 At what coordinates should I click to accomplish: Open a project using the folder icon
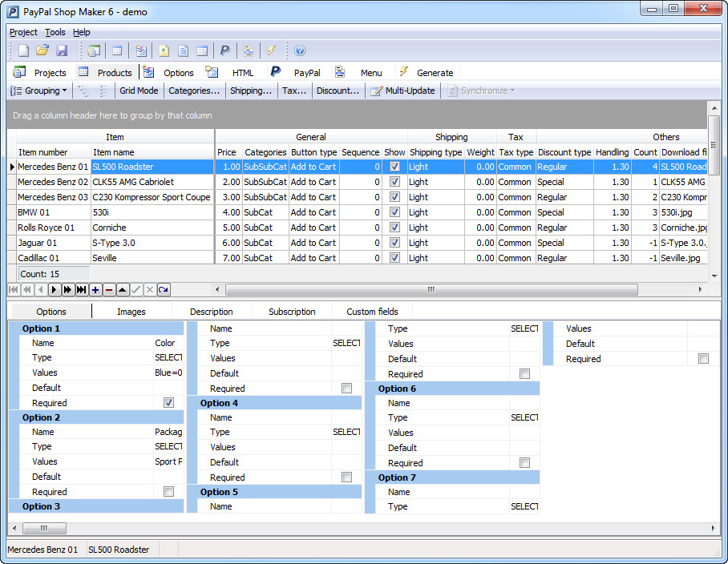(42, 50)
